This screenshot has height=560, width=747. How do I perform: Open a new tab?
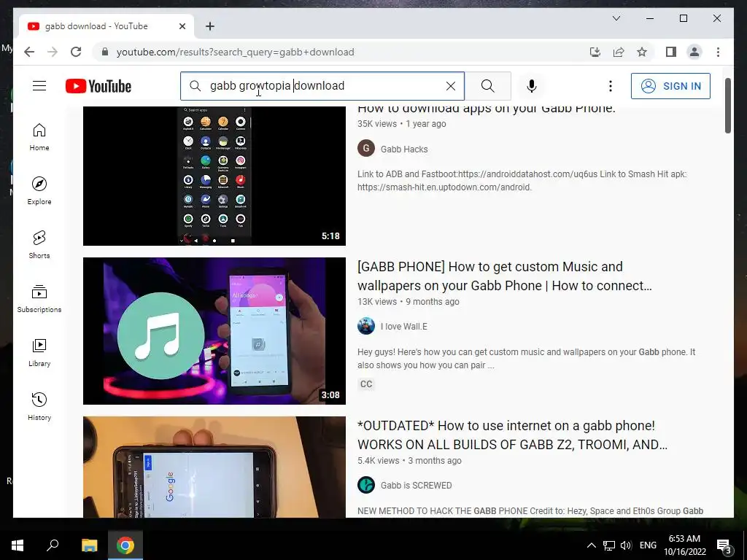tap(210, 26)
